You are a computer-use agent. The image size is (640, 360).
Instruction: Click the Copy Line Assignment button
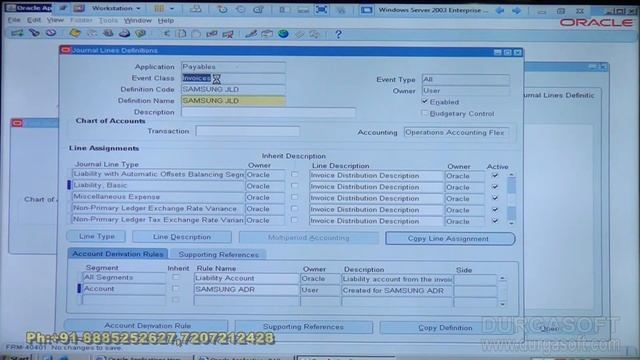pos(450,238)
